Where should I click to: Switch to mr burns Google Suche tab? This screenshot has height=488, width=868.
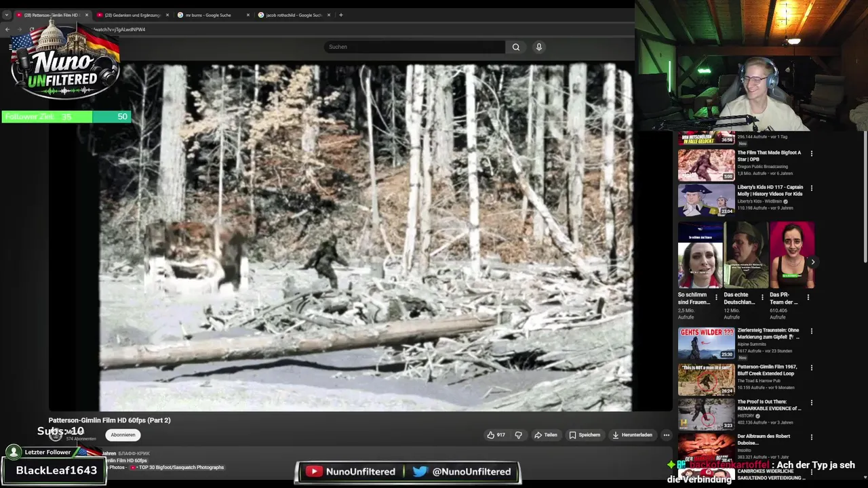coord(212,15)
